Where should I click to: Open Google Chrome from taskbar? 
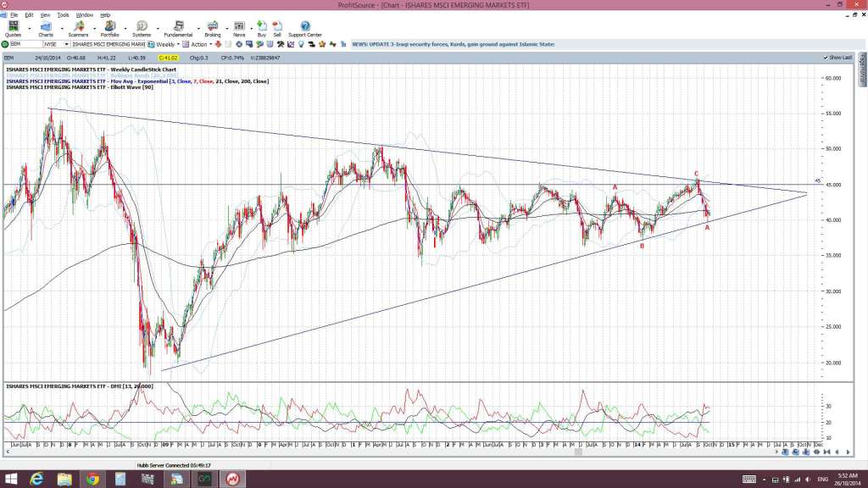pos(92,479)
